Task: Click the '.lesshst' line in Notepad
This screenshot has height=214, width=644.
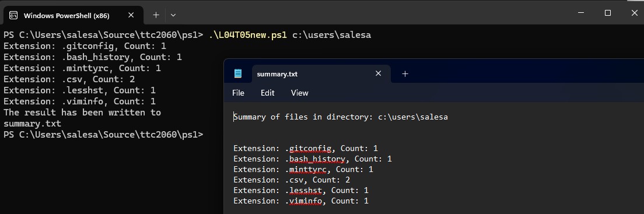Action: [301, 191]
